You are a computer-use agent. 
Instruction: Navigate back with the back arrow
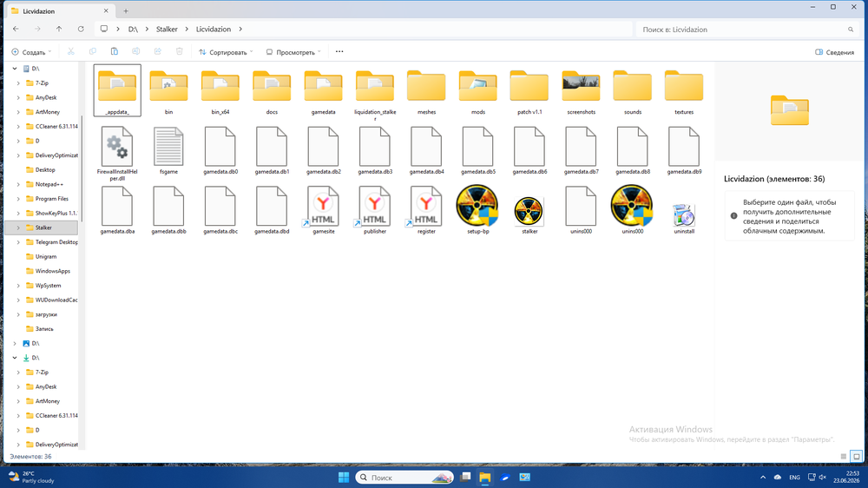click(x=16, y=30)
